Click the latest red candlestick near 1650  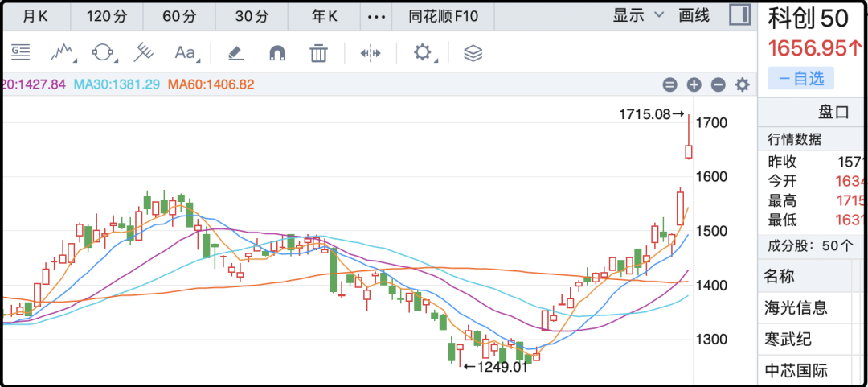[689, 150]
